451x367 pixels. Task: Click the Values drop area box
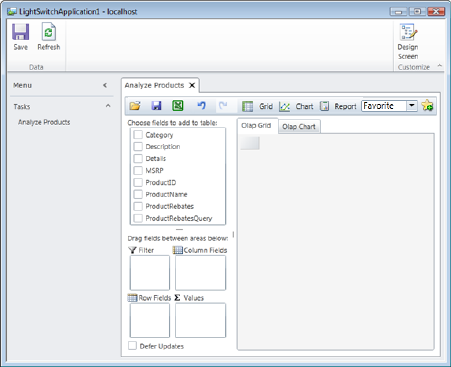tap(200, 320)
